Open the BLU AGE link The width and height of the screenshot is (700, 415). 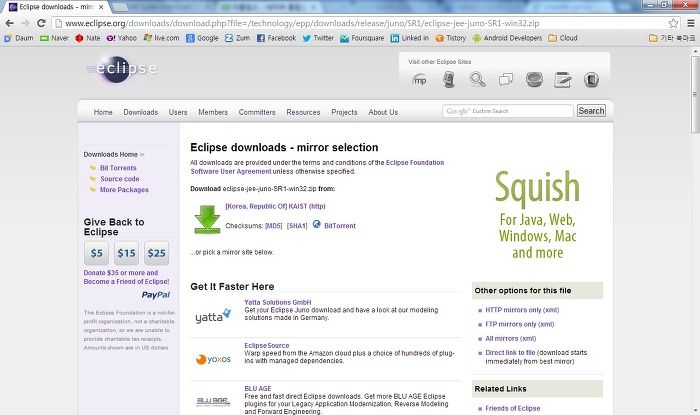pos(258,389)
